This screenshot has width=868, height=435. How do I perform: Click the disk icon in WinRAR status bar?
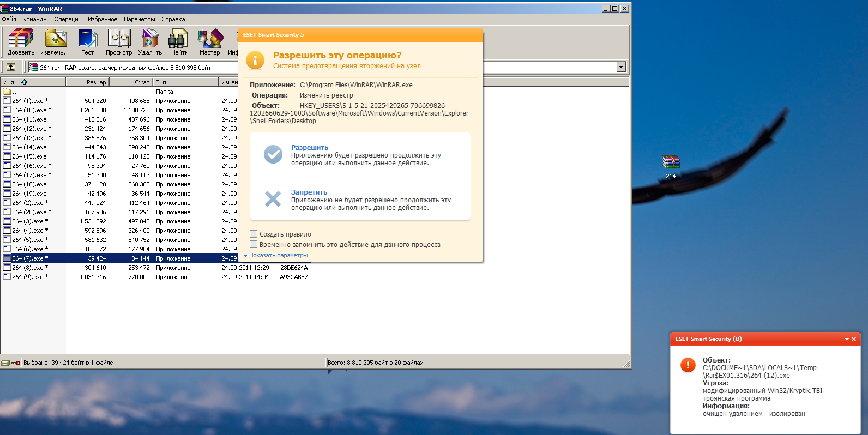(5, 362)
